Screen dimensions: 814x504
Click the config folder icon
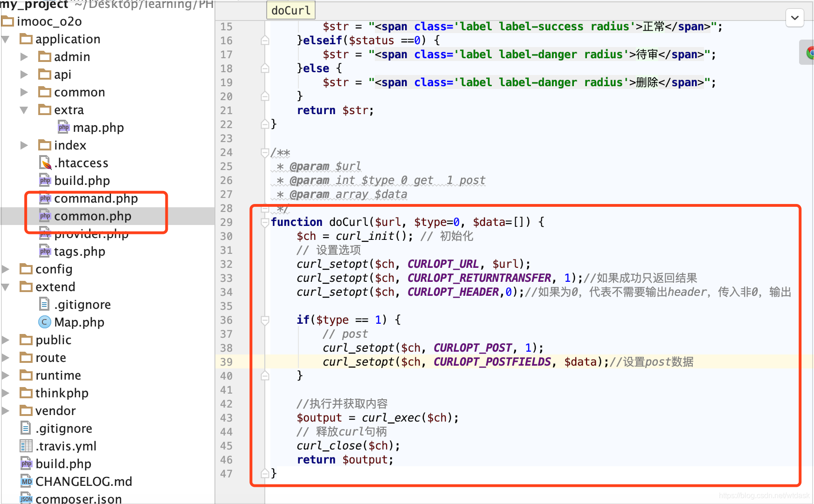click(26, 269)
